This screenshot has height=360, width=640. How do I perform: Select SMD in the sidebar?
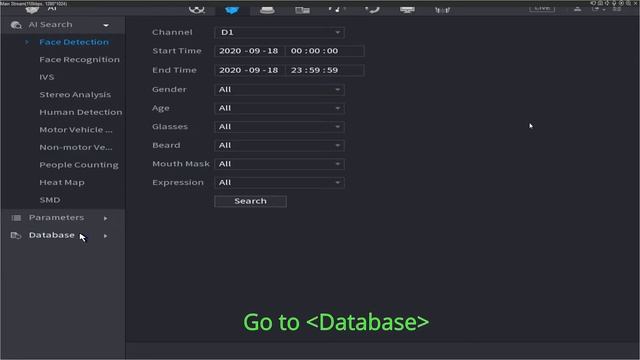coord(50,200)
